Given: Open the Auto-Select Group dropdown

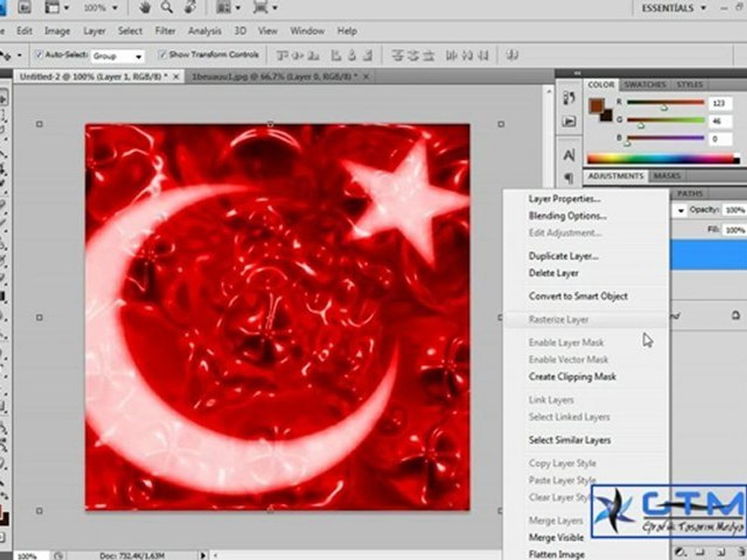Looking at the screenshot, I should (117, 56).
